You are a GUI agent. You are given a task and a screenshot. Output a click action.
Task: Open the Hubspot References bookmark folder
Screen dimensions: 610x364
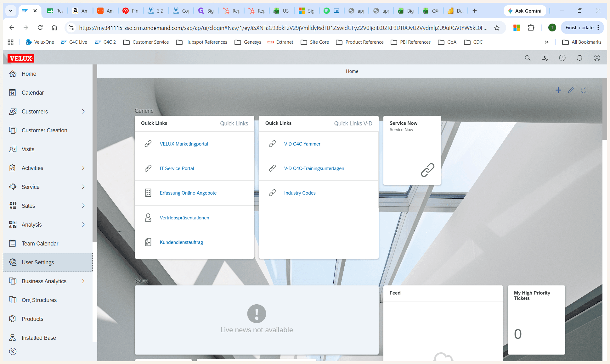click(202, 42)
